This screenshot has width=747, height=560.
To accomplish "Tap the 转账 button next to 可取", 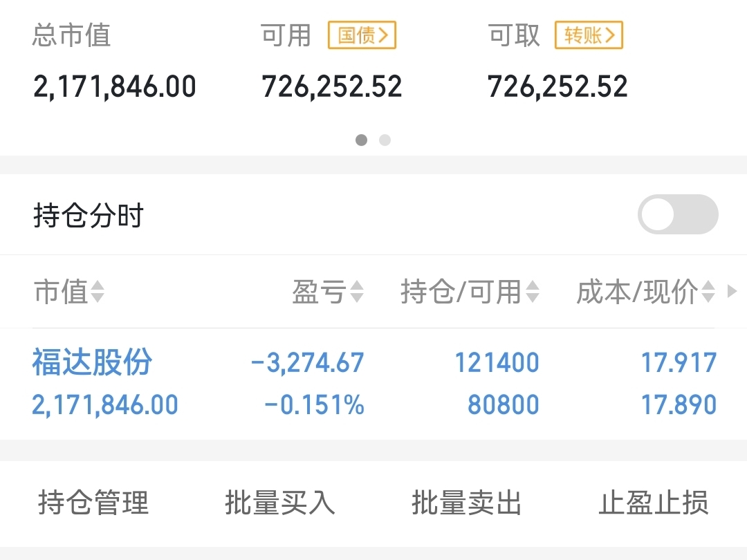I will [x=589, y=35].
